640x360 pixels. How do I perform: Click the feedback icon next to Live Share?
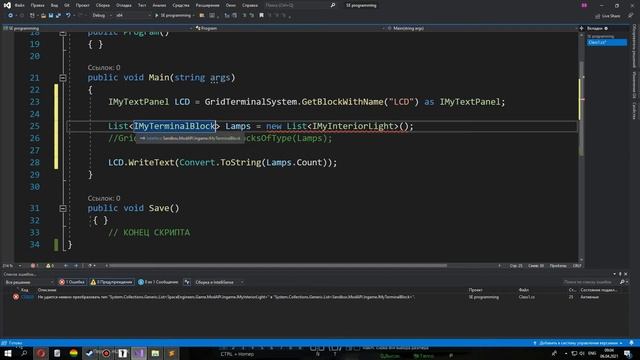(630, 16)
